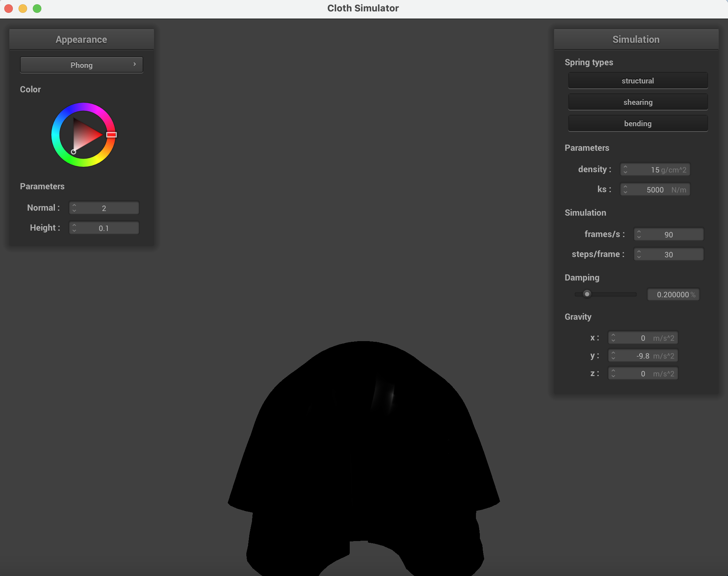Click the red hue marker on color wheel
This screenshot has height=576, width=728.
112,135
